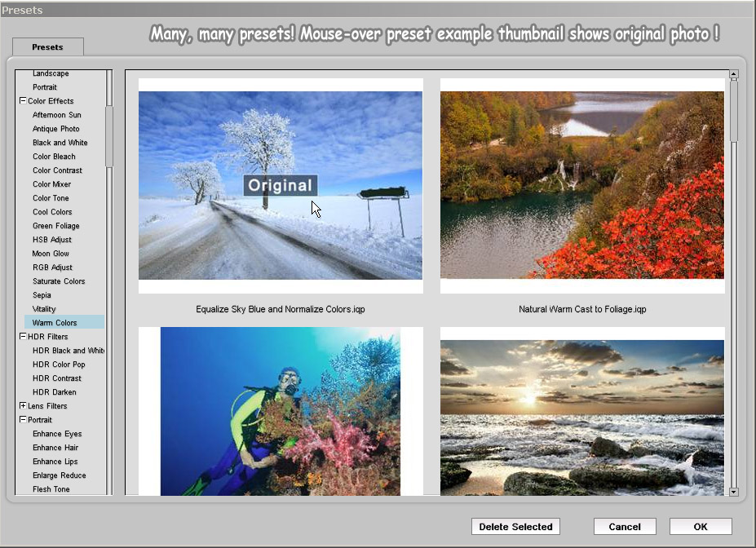Screen dimensions: 756x548
Task: Select the Vitality category
Action: pos(44,309)
